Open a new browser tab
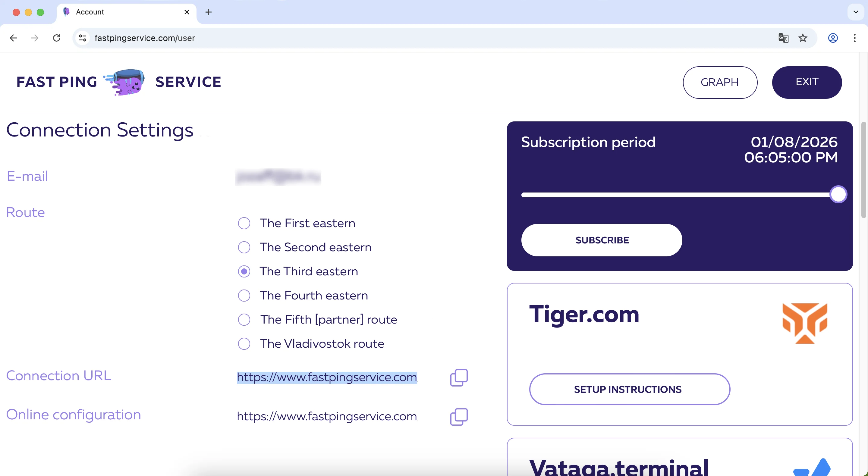Screen dimensions: 868x476 click(209, 12)
